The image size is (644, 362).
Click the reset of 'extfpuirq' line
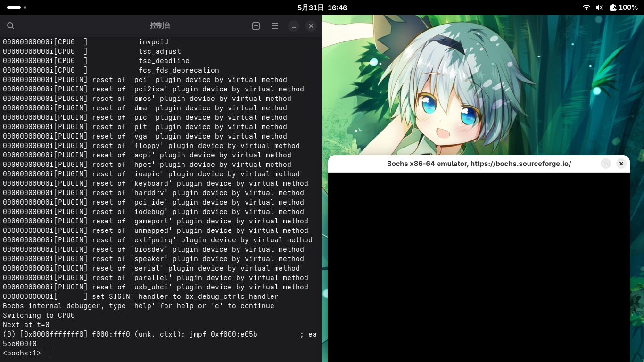click(157, 240)
